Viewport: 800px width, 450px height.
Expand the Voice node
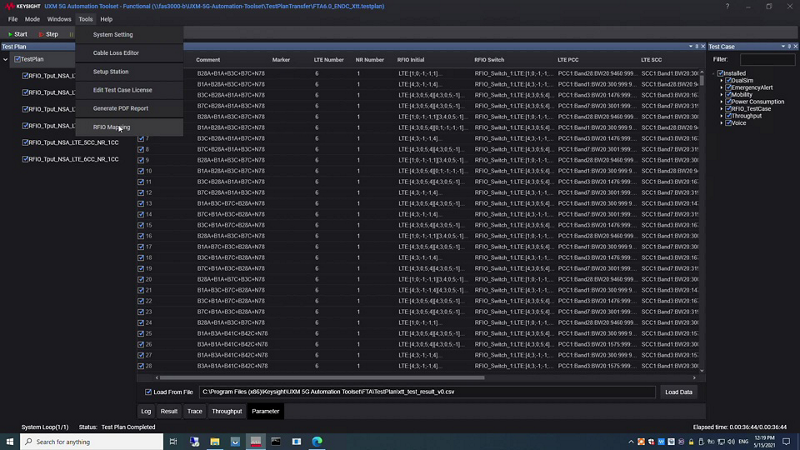coord(721,123)
